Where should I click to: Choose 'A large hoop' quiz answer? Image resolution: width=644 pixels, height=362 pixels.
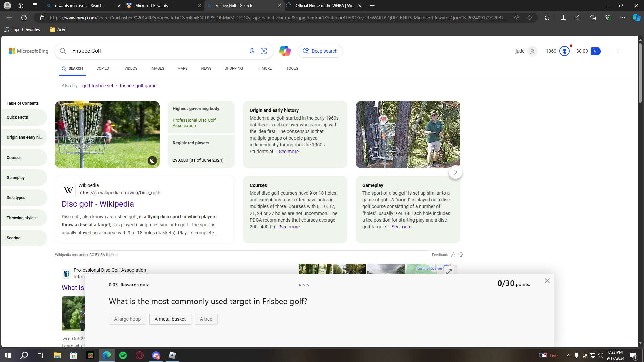pyautogui.click(x=127, y=319)
